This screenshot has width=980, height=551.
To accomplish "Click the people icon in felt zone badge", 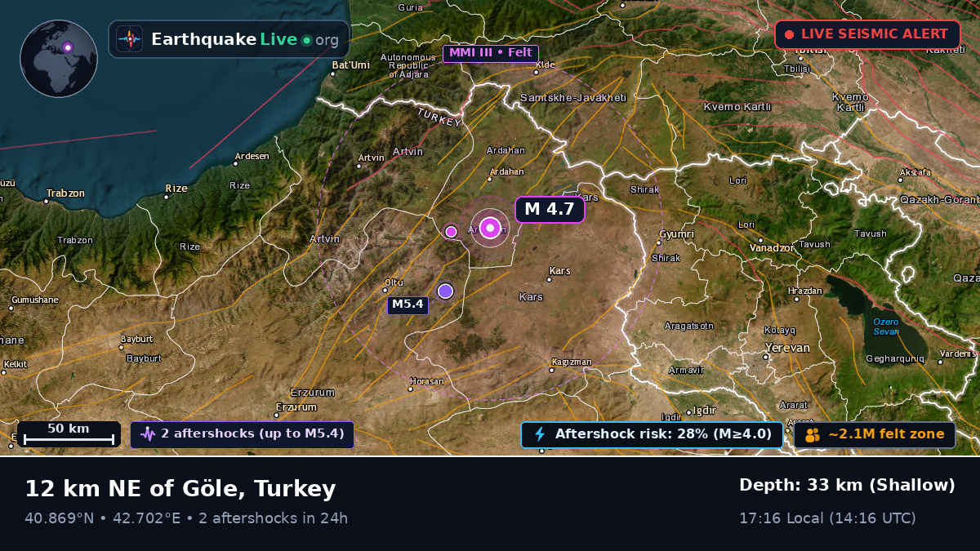I will coord(812,435).
